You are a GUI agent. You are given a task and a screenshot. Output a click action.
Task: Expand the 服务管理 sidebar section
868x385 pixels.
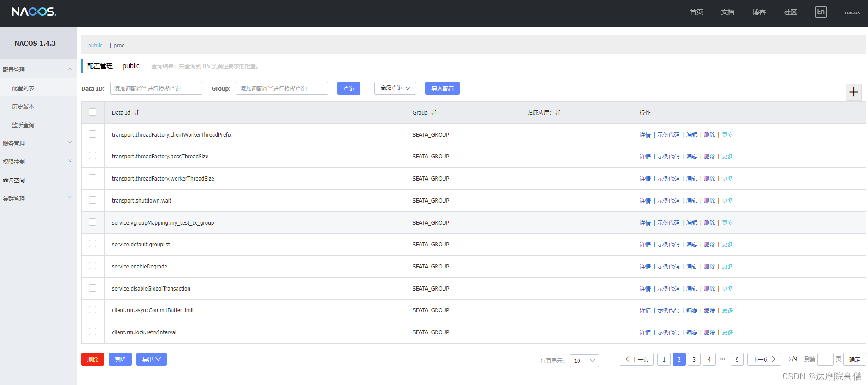coord(38,143)
